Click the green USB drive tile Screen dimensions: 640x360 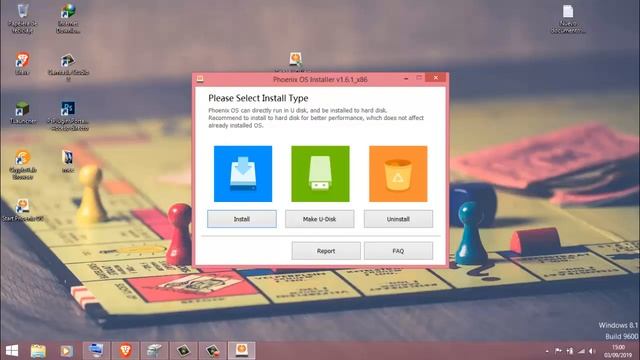tap(320, 174)
